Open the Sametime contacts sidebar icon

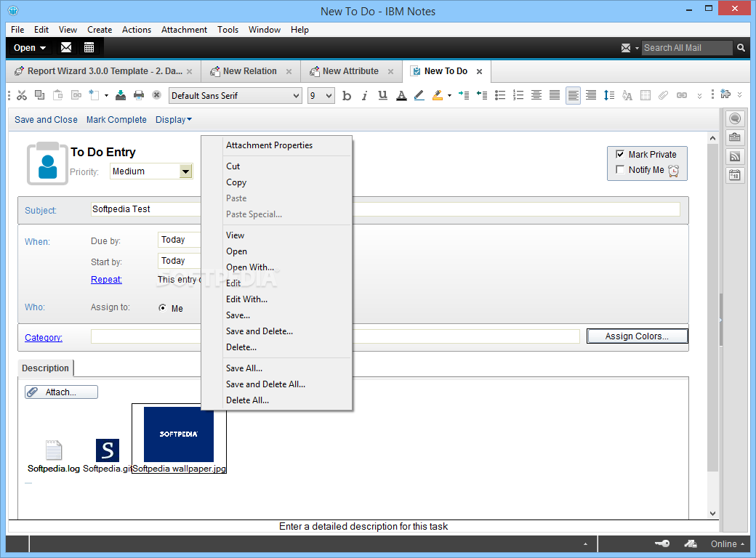tap(735, 118)
